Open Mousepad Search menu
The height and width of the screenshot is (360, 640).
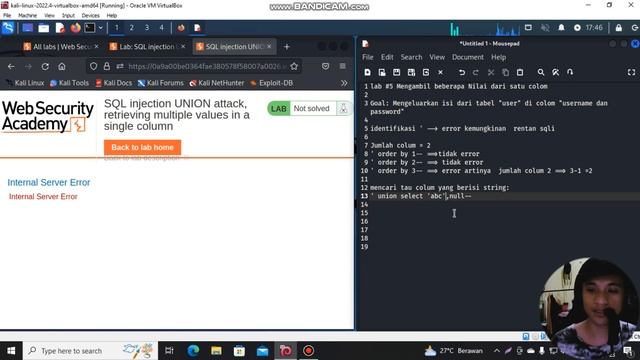(411, 57)
